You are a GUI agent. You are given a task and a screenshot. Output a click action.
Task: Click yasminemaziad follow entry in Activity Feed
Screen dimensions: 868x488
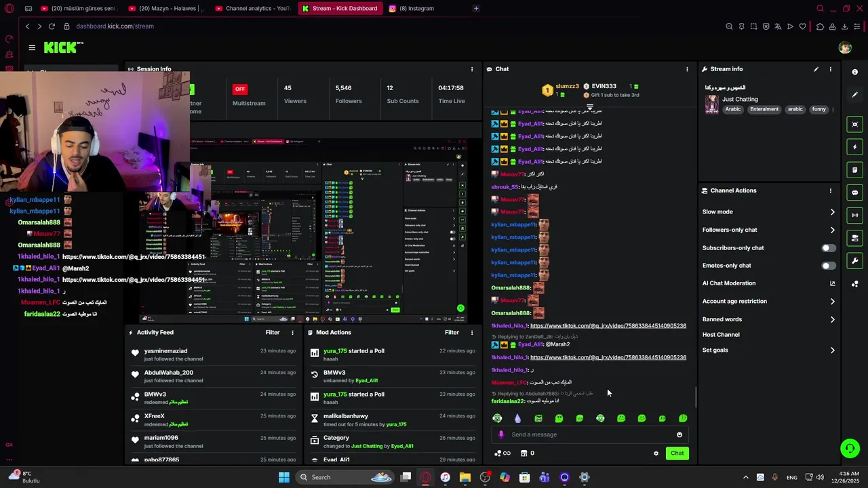[214, 355]
